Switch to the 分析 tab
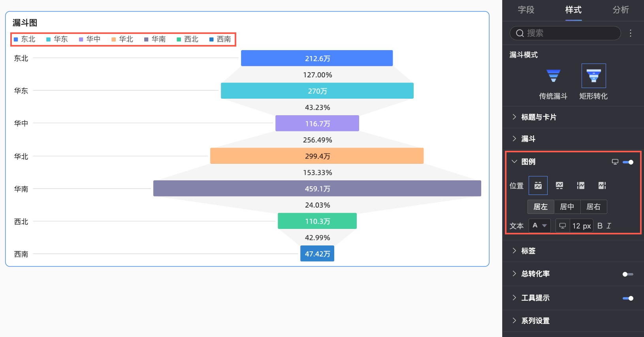644x337 pixels. [621, 10]
